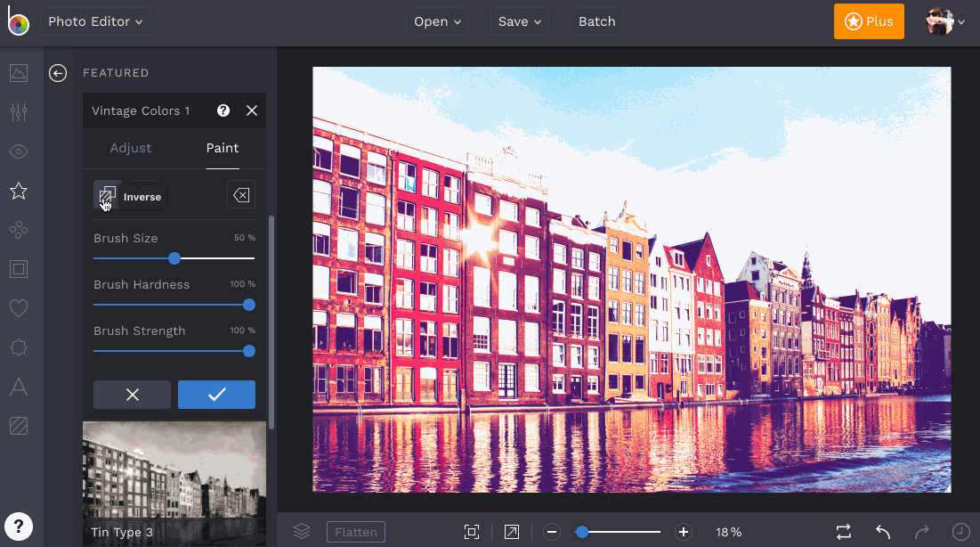The width and height of the screenshot is (980, 547).
Task: Switch to the Paint tab
Action: (x=223, y=148)
